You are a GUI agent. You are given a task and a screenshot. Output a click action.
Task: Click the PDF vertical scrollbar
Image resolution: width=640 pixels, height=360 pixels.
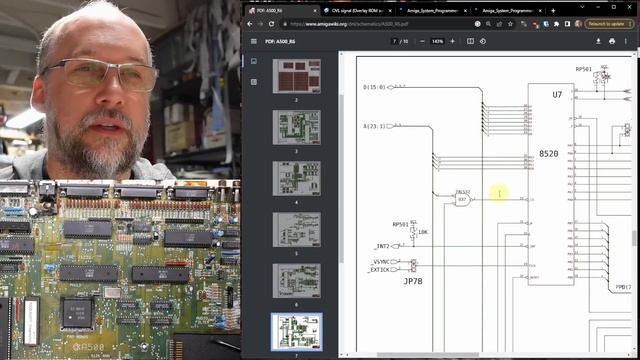tap(634, 238)
